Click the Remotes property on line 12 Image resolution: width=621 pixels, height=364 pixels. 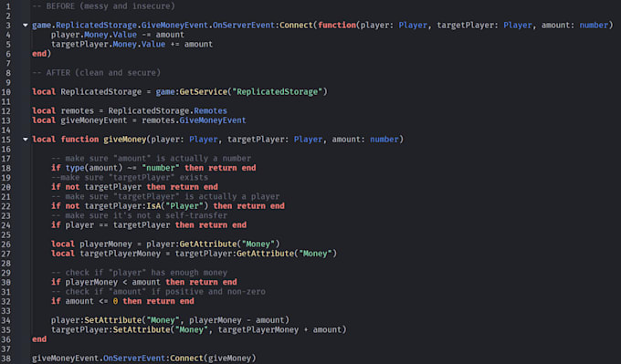point(210,110)
